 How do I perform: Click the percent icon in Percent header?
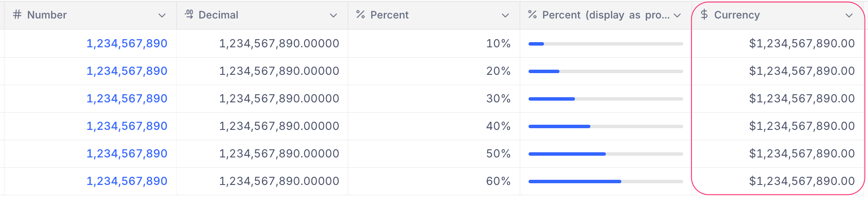361,15
